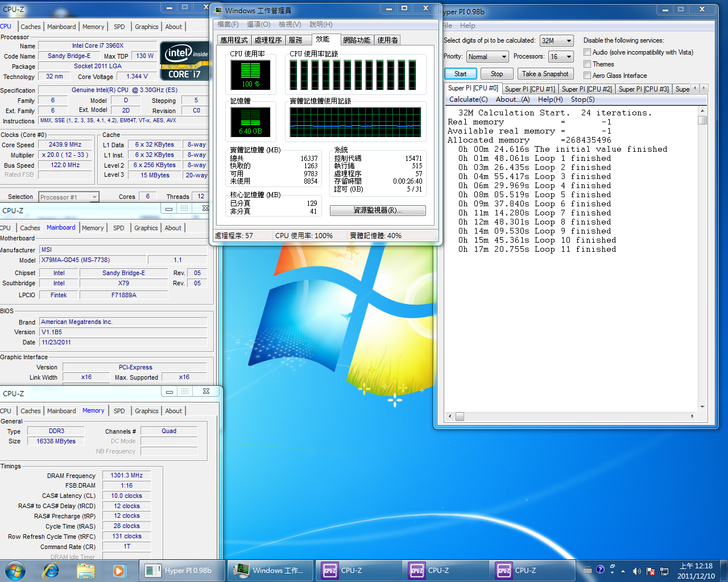
Task: Click the Resource Monitor button in Task Manager
Action: [378, 210]
